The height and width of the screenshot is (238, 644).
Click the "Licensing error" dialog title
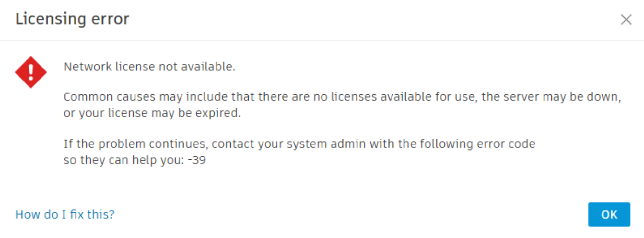coord(72,19)
